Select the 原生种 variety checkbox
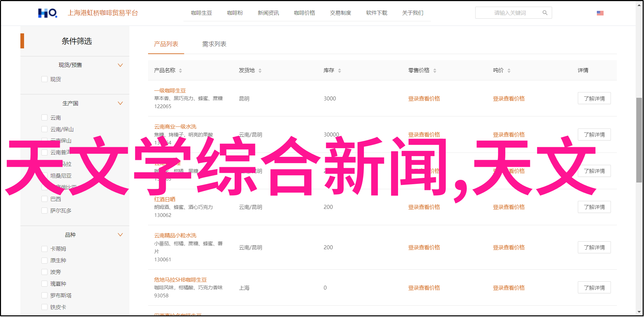Image resolution: width=644 pixels, height=317 pixels. [44, 260]
